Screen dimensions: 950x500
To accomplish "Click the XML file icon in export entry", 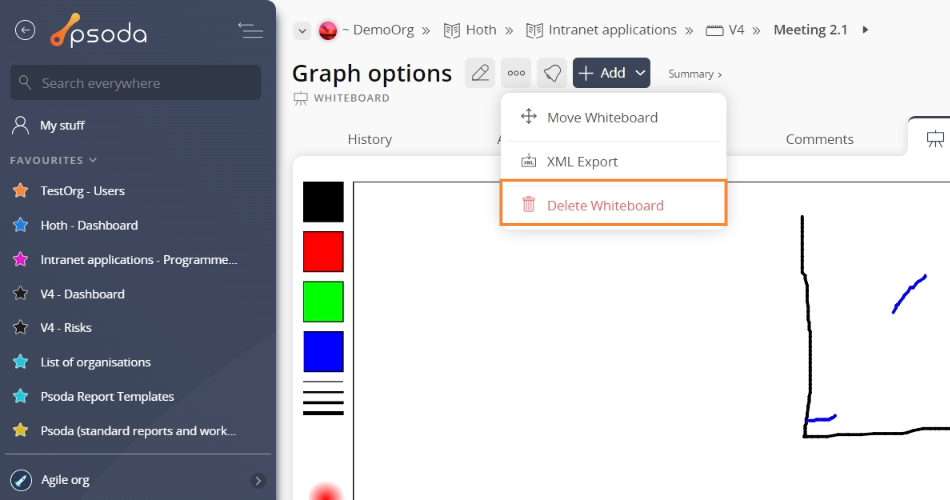I will 529,161.
